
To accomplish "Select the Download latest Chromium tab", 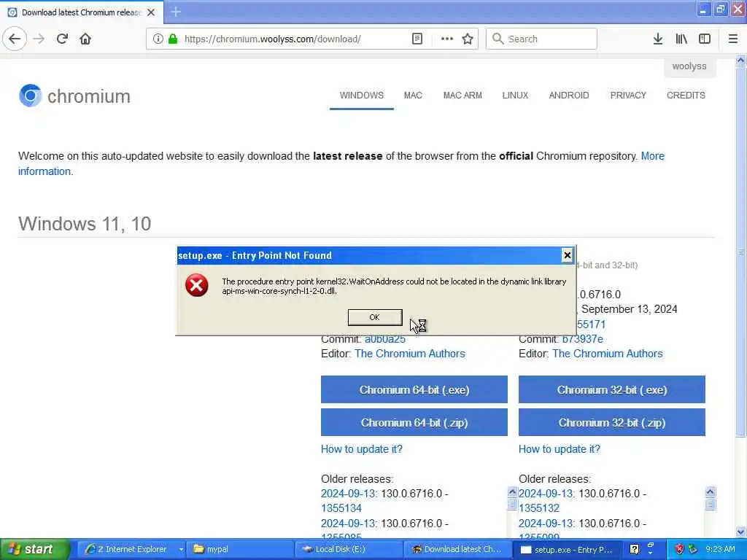I will coord(82,12).
